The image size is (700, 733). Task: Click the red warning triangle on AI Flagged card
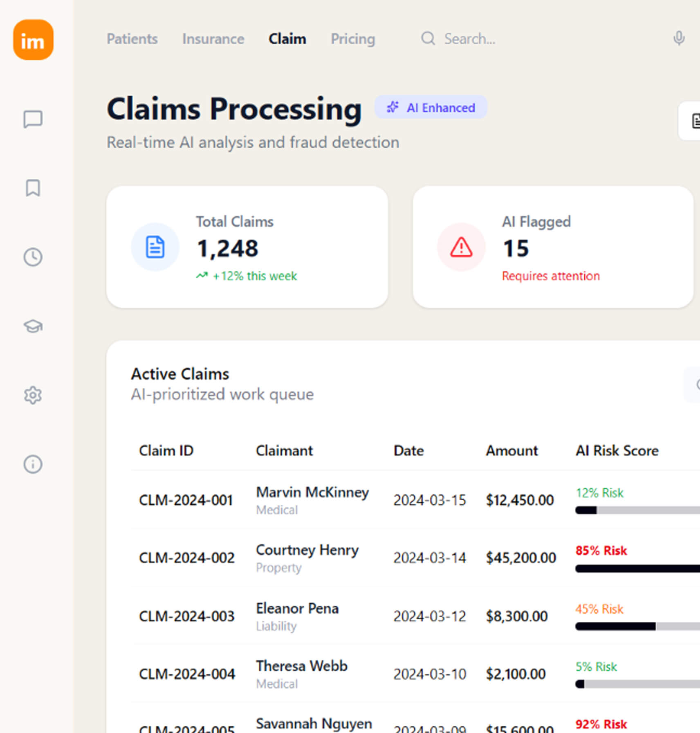click(x=460, y=247)
